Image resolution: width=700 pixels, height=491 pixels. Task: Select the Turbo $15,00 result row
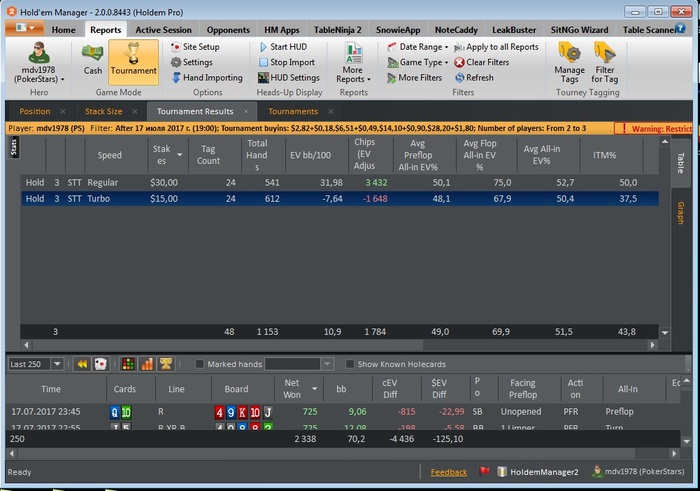pyautogui.click(x=340, y=199)
